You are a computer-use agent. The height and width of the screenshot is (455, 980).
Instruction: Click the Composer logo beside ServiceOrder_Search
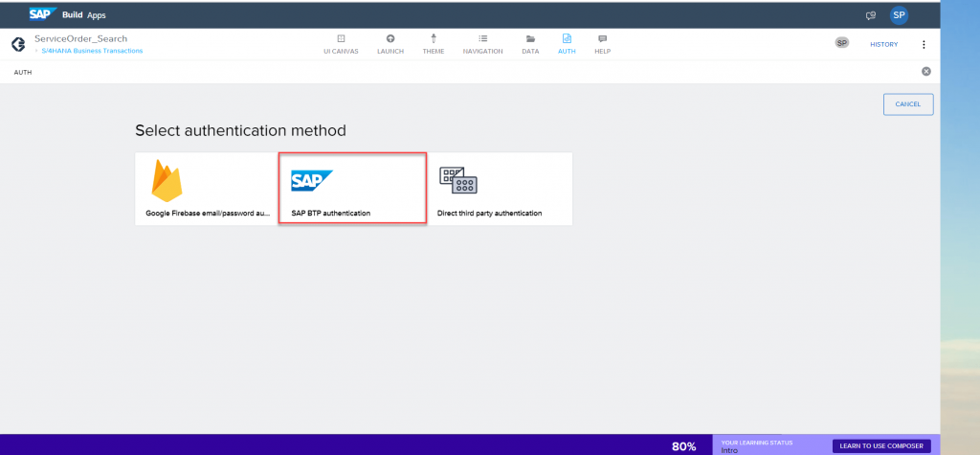pos(19,44)
